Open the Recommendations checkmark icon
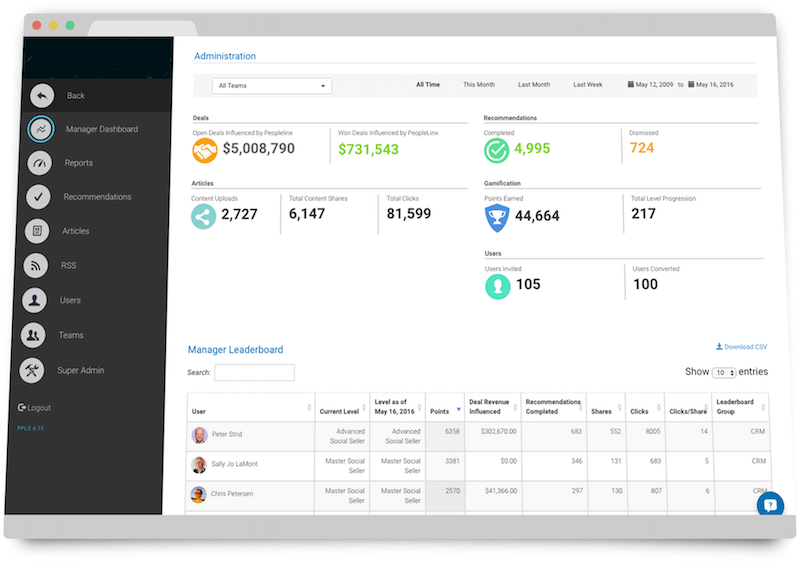The width and height of the screenshot is (800, 563). (38, 197)
